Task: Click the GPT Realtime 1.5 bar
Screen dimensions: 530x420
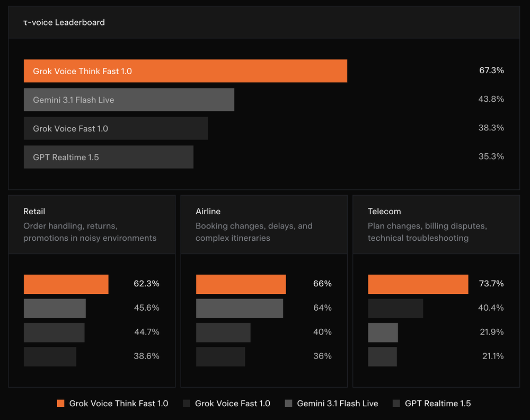Action: [108, 157]
